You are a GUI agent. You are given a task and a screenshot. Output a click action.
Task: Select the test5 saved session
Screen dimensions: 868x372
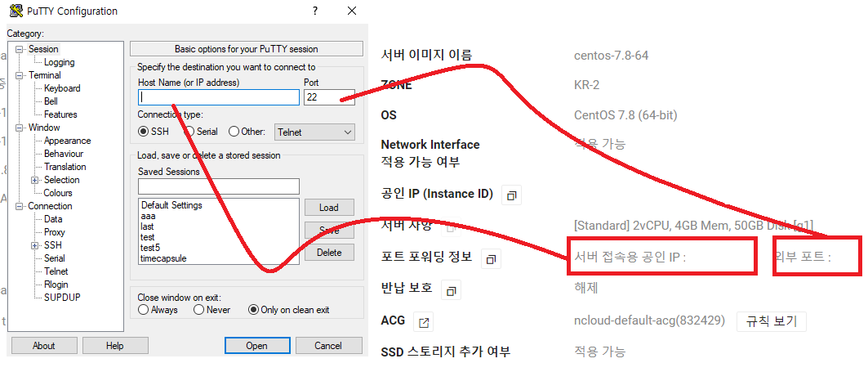pos(150,248)
